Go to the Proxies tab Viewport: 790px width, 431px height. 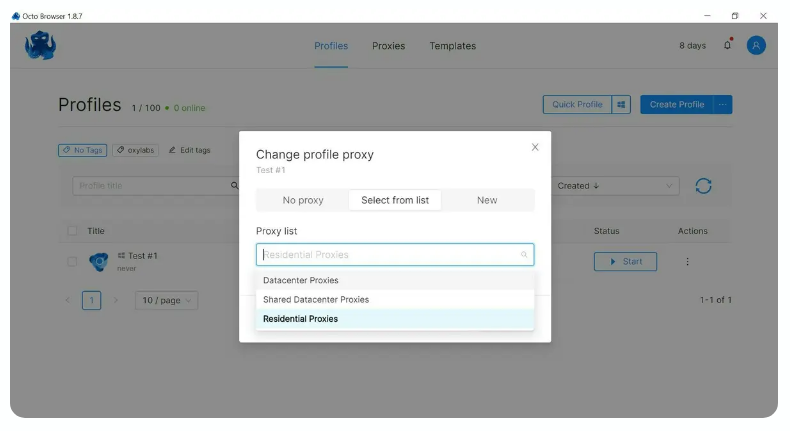pyautogui.click(x=388, y=46)
